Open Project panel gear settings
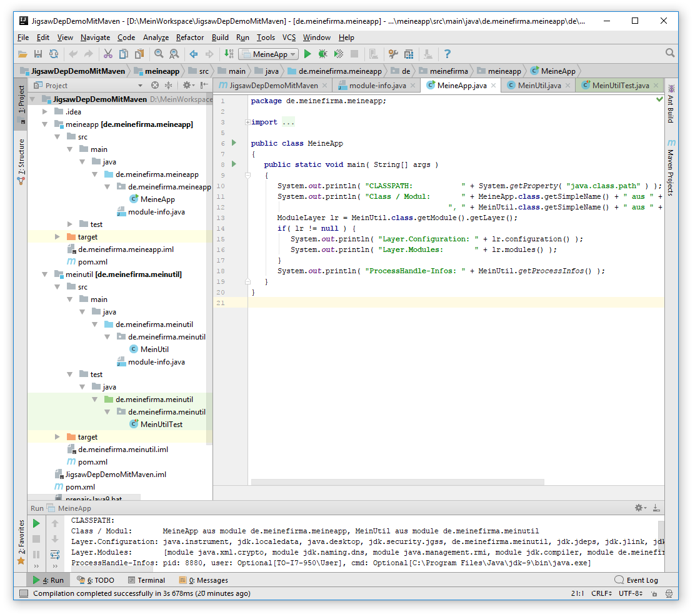 (x=187, y=85)
